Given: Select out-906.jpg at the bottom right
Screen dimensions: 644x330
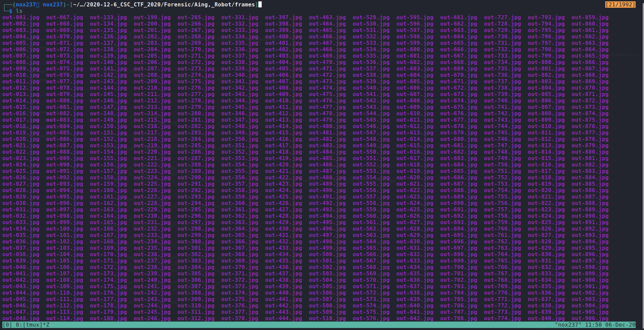Looking at the screenshot, I should pyautogui.click(x=590, y=318).
